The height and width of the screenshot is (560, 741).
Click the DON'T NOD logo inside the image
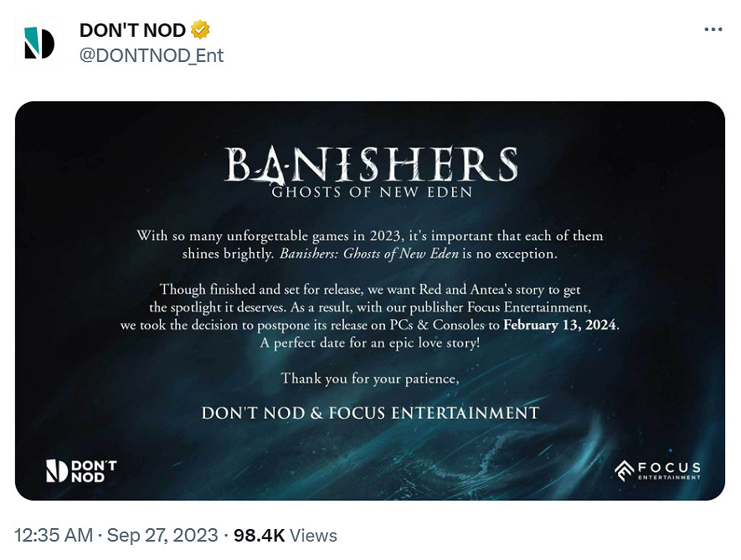coord(81,471)
